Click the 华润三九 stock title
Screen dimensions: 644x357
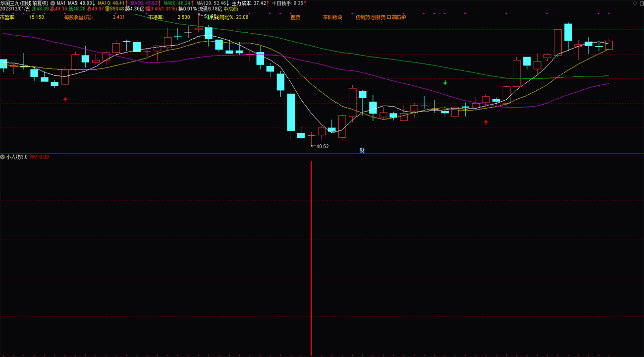tap(10, 3)
